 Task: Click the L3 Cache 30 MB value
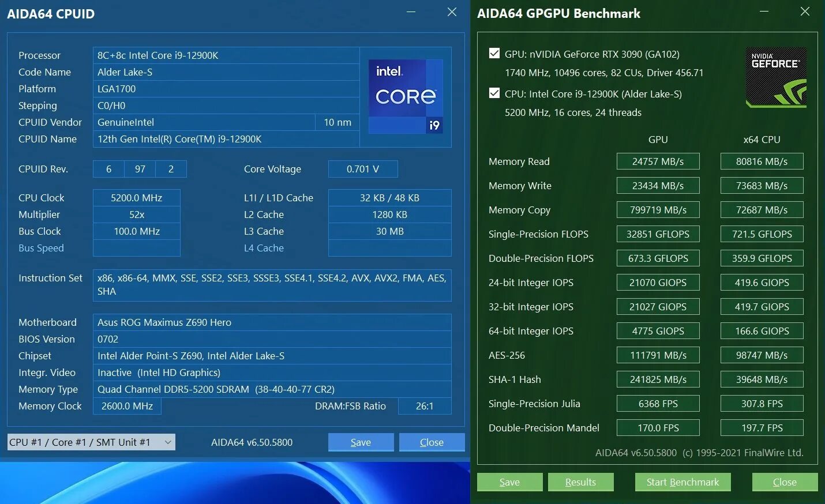point(390,231)
